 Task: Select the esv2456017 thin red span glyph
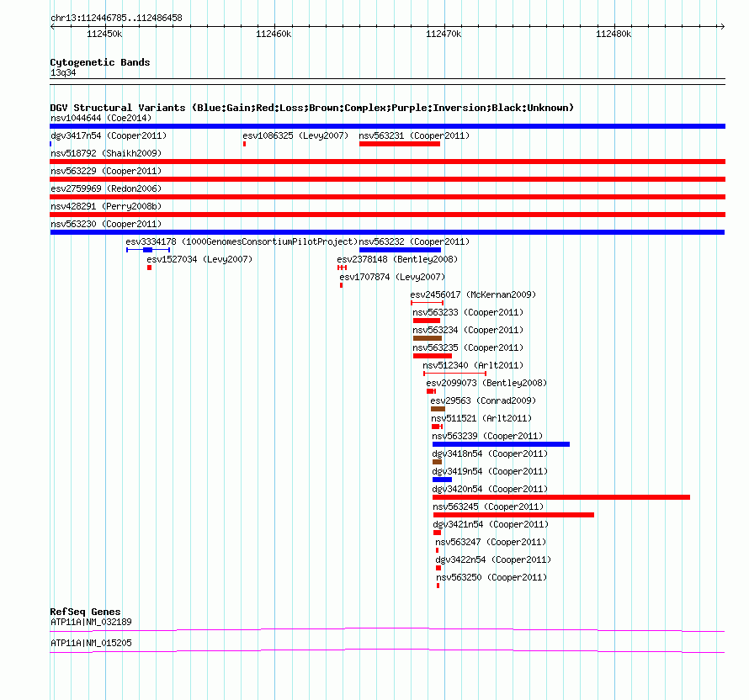427,303
